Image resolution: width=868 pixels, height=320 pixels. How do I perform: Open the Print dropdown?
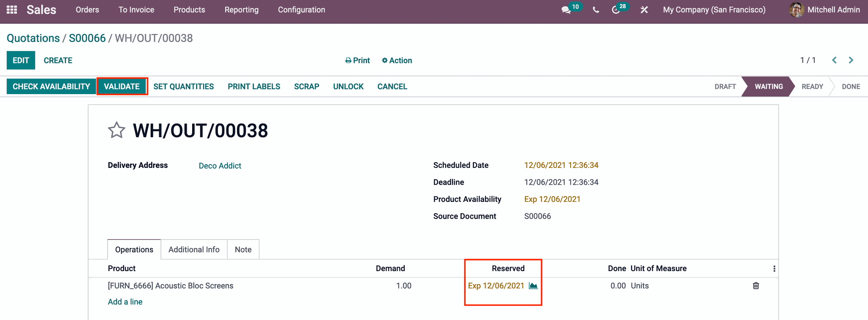357,61
